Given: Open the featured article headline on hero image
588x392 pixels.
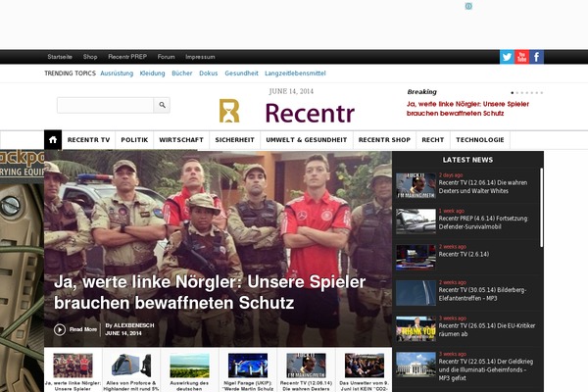Looking at the screenshot, I should (x=210, y=292).
